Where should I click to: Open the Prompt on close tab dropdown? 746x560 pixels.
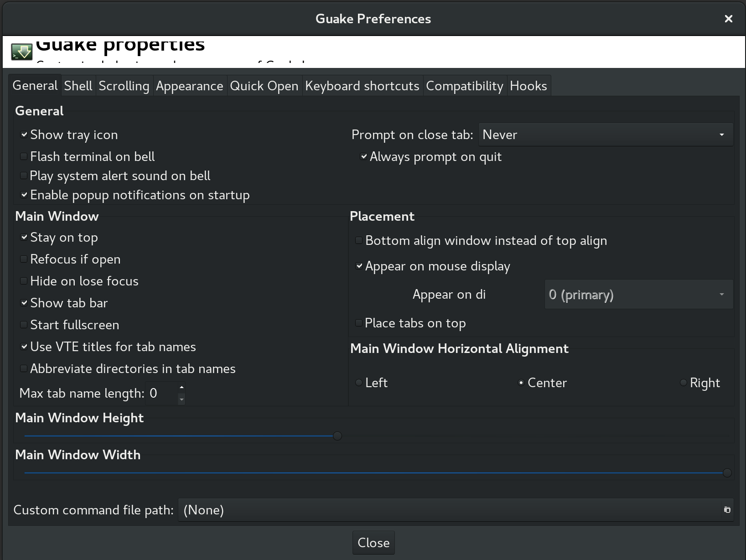click(605, 135)
